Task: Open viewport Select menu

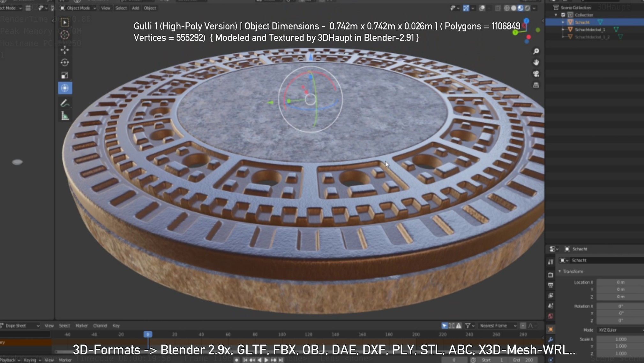Action: (x=121, y=8)
